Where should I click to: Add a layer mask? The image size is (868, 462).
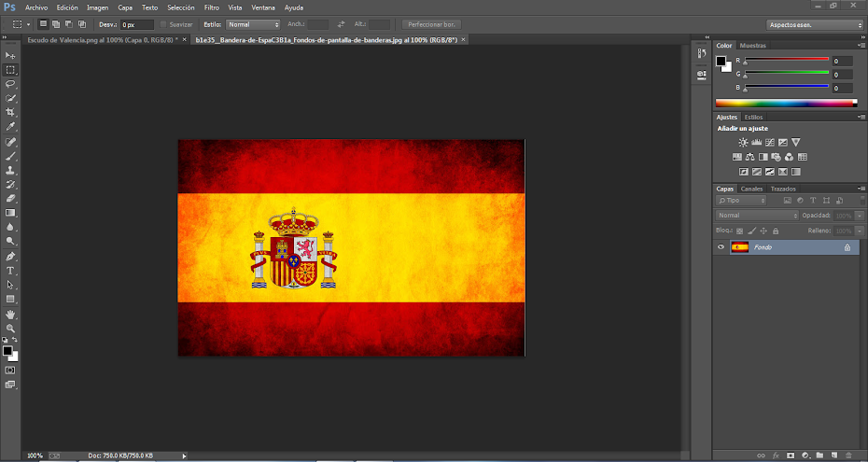coord(791,455)
